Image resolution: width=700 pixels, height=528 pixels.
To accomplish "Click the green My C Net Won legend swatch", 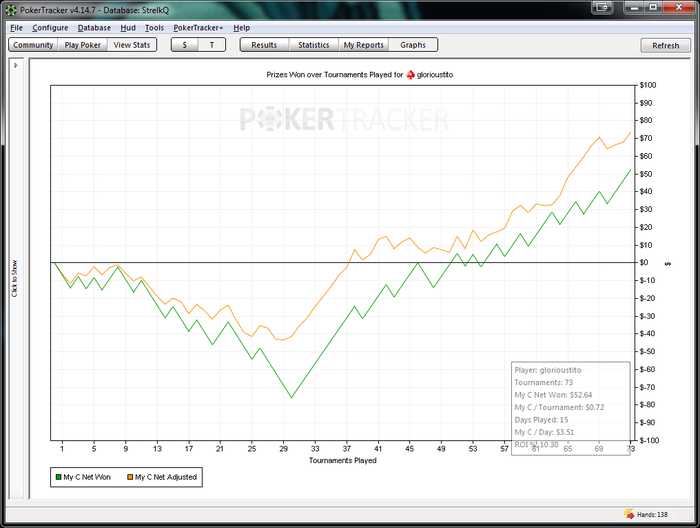I will tap(58, 477).
